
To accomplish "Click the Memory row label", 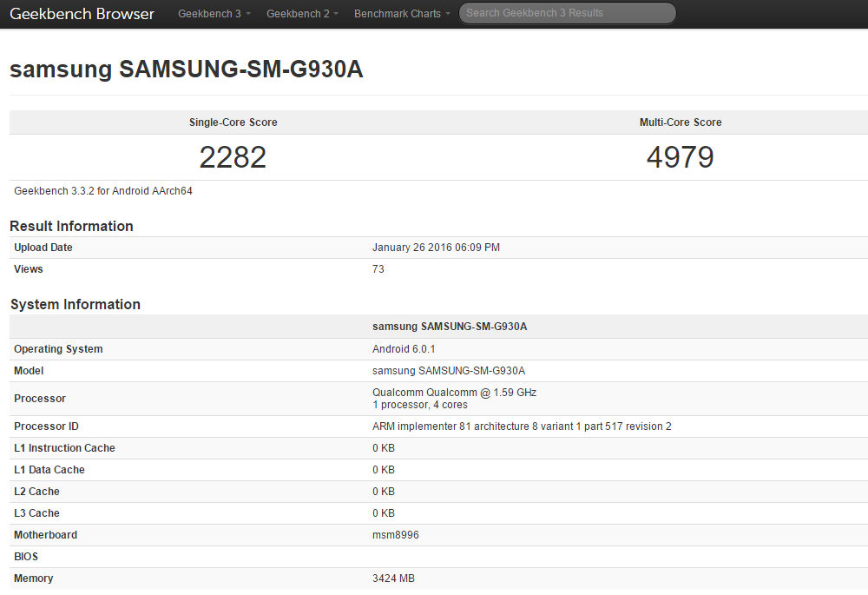I will [34, 578].
